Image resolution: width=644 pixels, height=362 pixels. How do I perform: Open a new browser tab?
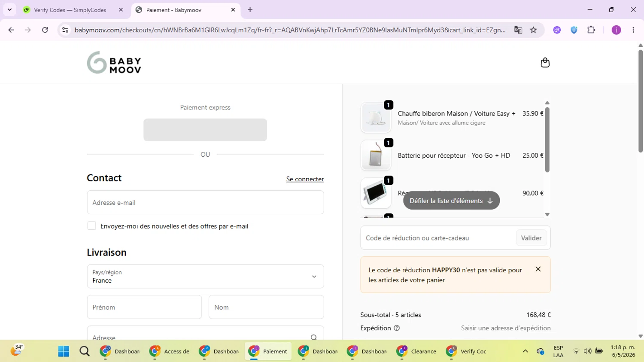[x=250, y=10]
